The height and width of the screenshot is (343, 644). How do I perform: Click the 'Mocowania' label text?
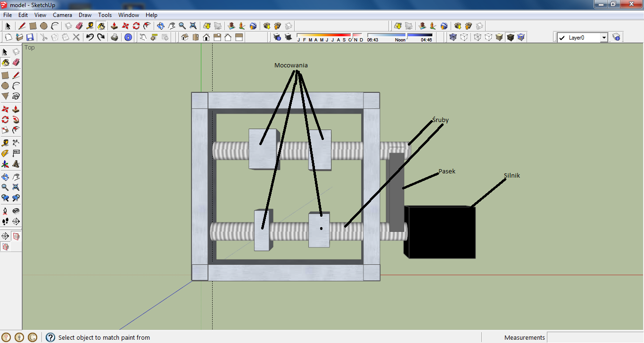point(291,65)
